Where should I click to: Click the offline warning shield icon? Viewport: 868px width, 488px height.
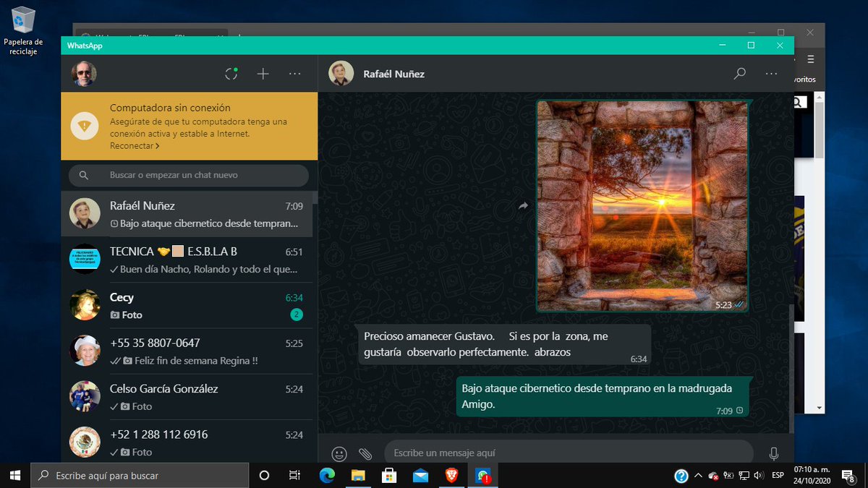click(x=85, y=126)
